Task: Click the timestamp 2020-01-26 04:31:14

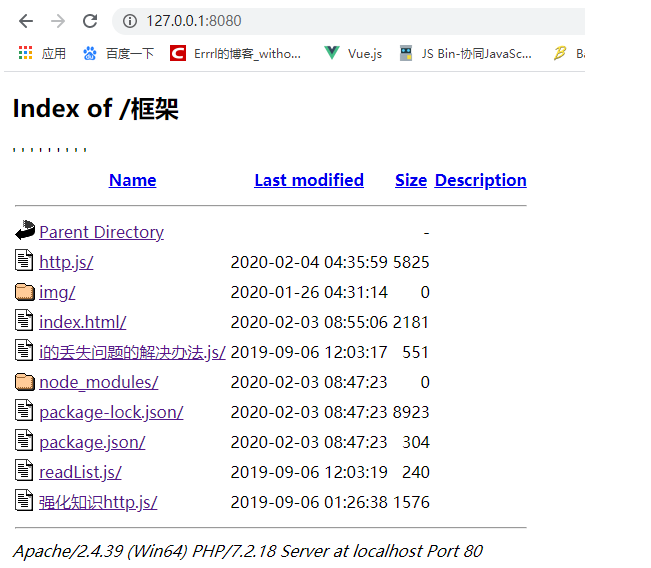Action: pos(309,292)
